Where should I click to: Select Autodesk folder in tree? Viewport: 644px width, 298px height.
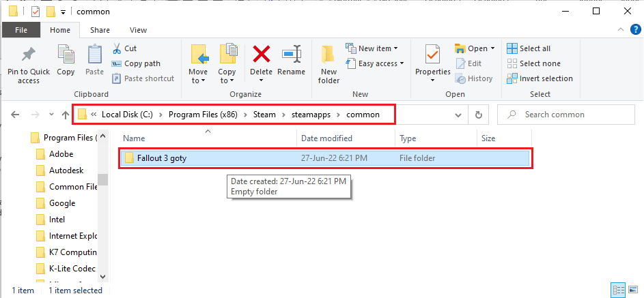point(59,170)
